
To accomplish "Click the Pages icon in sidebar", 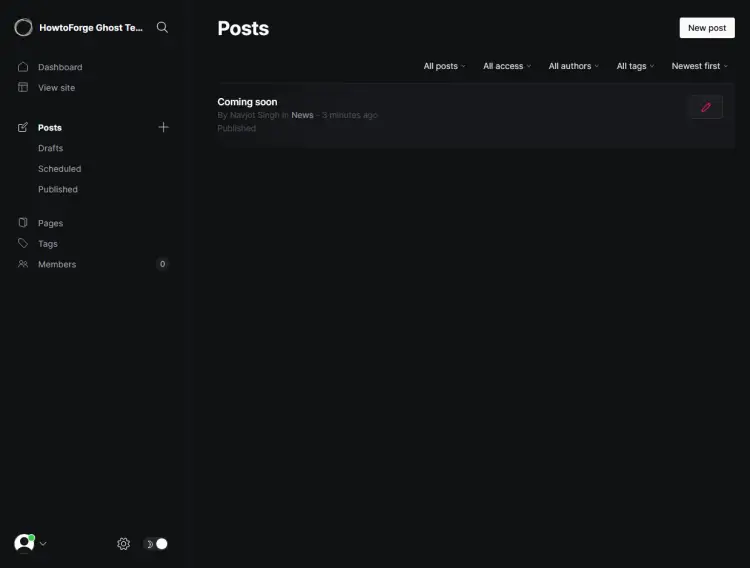I will click(22, 223).
